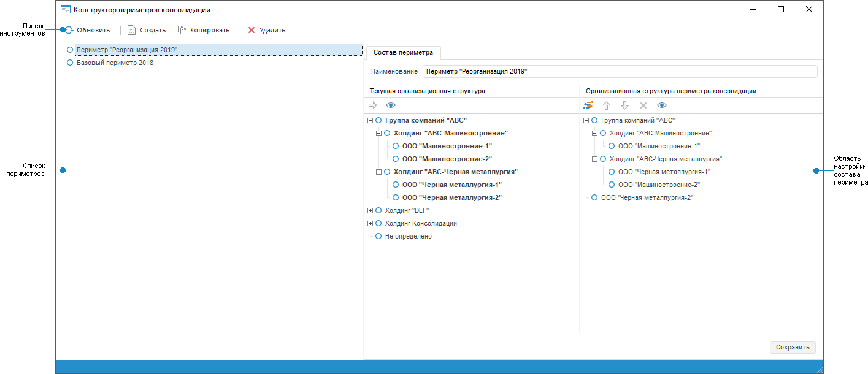The width and height of the screenshot is (868, 374).
Task: Close the Конструктор периметров консолидации window
Action: pos(809,9)
